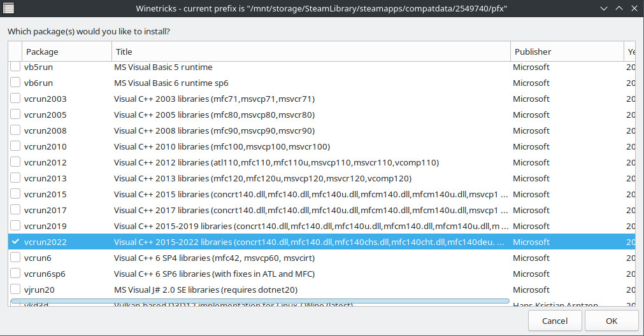
Task: Select the vcrun2013 checkbox
Action: pyautogui.click(x=15, y=178)
